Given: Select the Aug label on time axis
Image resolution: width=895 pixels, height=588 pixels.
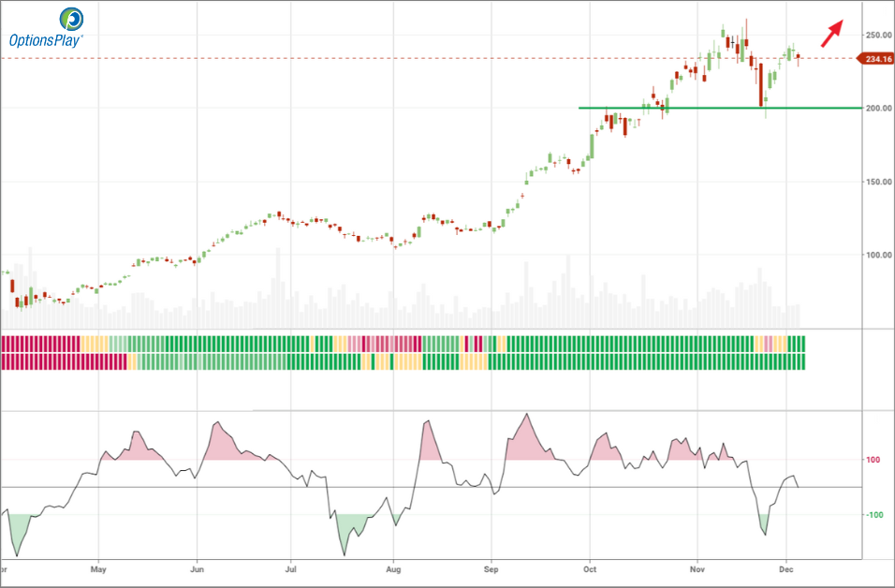Looking at the screenshot, I should (393, 567).
